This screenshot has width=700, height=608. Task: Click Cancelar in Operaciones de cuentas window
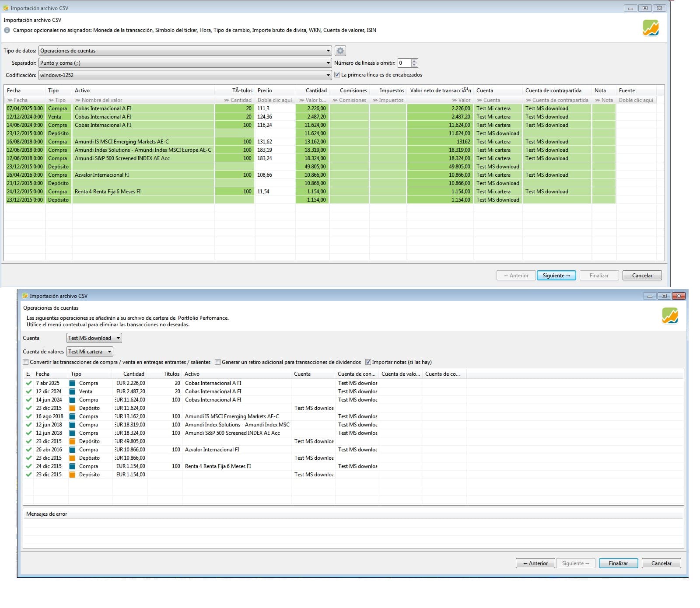coord(661,563)
